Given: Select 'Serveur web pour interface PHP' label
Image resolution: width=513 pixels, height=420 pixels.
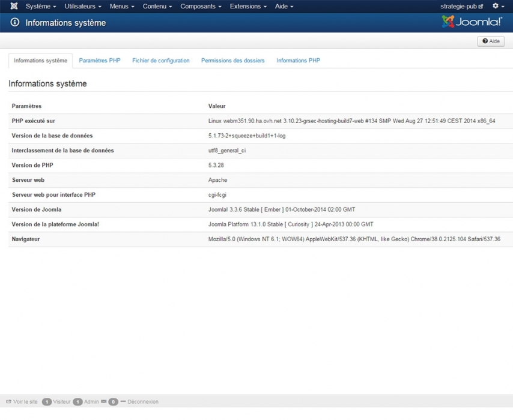Looking at the screenshot, I should [53, 195].
